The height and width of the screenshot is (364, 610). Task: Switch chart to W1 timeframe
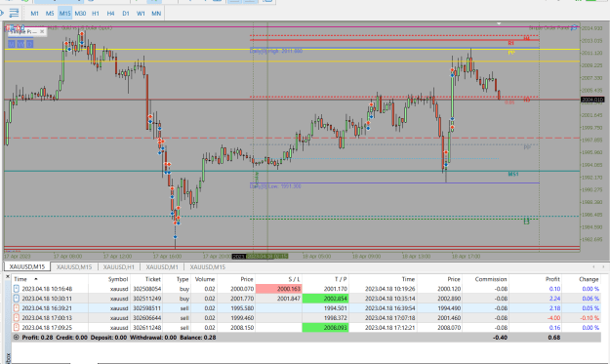[141, 14]
